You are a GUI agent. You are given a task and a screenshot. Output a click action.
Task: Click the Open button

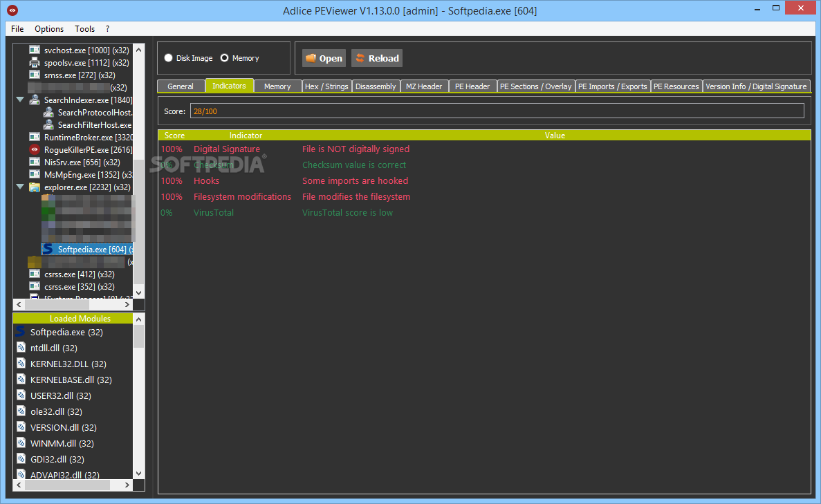(324, 58)
